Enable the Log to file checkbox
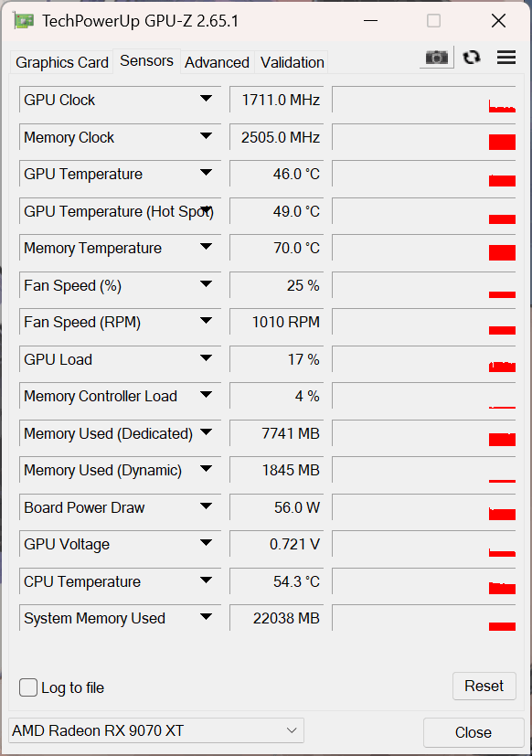This screenshot has width=532, height=756. click(28, 687)
